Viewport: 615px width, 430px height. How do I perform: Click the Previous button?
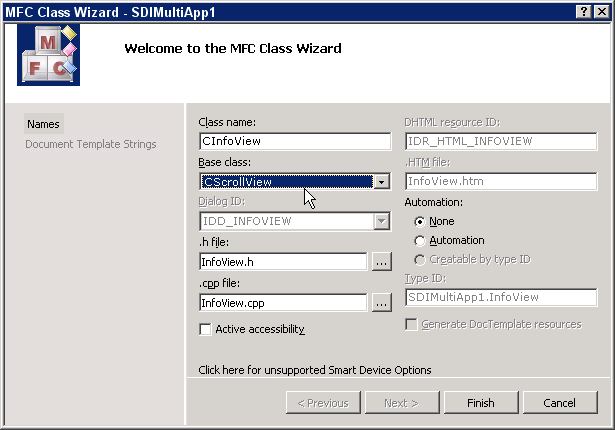tap(323, 403)
